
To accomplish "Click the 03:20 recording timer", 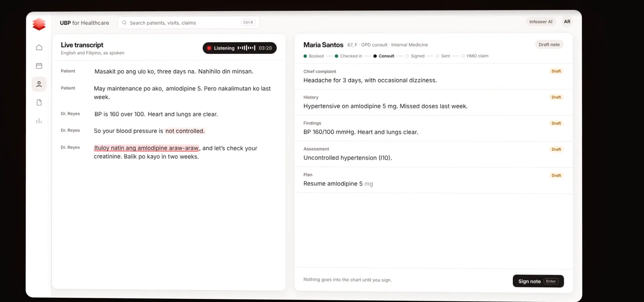I will point(265,48).
